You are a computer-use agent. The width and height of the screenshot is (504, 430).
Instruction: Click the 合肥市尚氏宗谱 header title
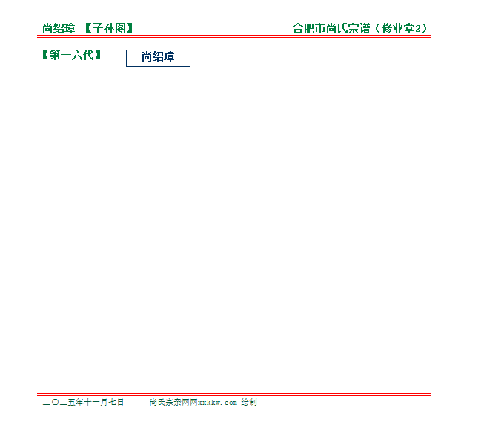pyautogui.click(x=331, y=29)
